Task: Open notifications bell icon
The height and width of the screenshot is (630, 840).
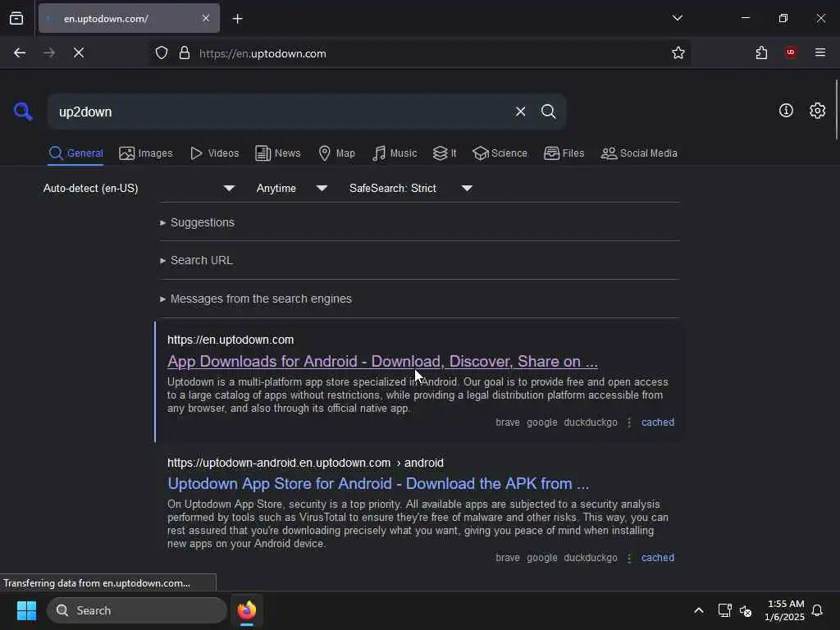Action: point(817,610)
